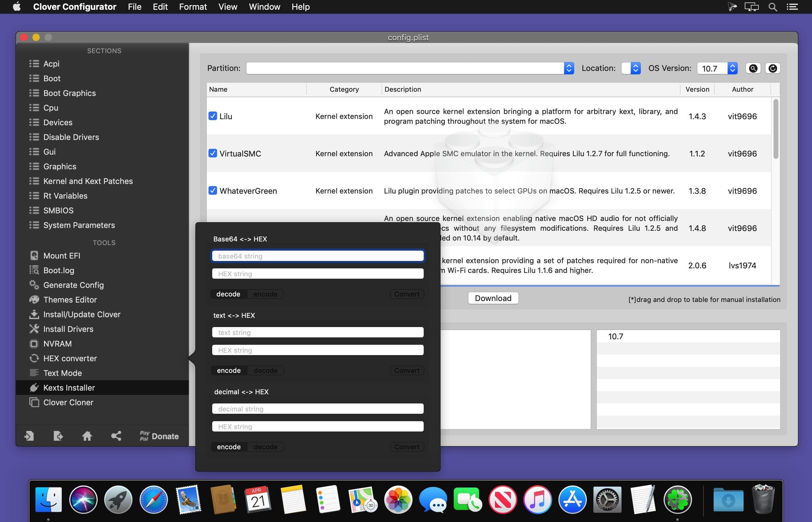Sort kext table by Name column
This screenshot has height=522, width=812.
click(x=257, y=90)
